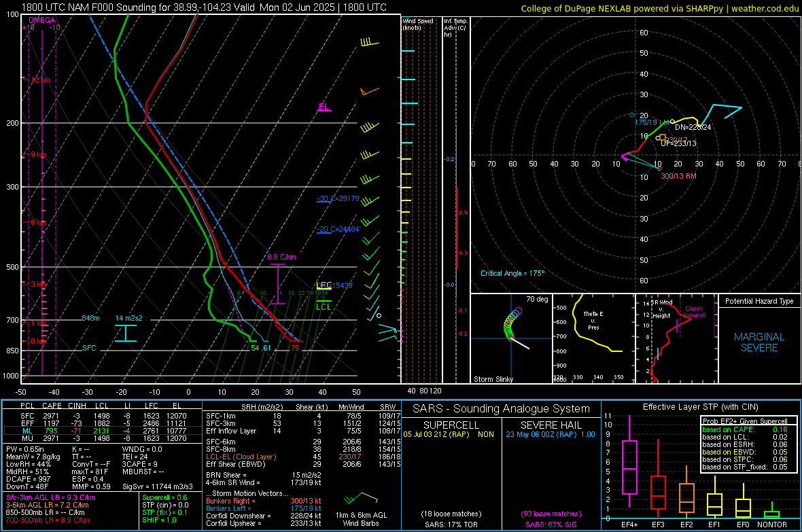Click the Effective Layer STP (with CIN) title

pyautogui.click(x=701, y=407)
